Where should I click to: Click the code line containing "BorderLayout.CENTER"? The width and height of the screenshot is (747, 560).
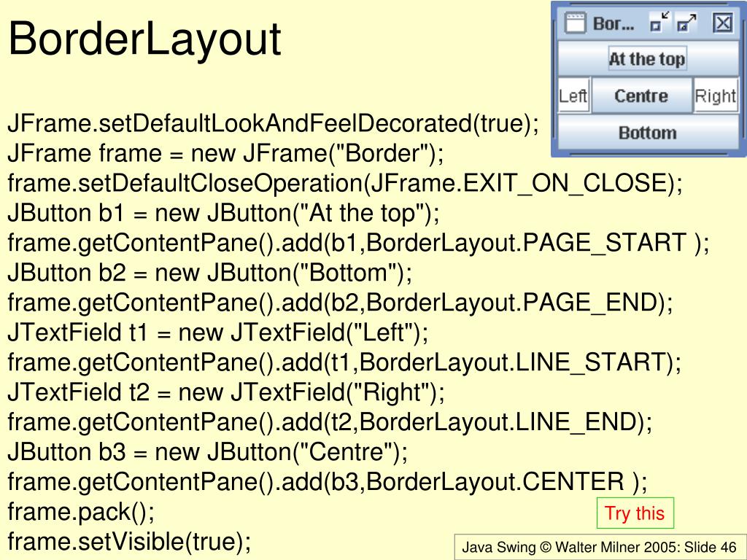click(328, 482)
